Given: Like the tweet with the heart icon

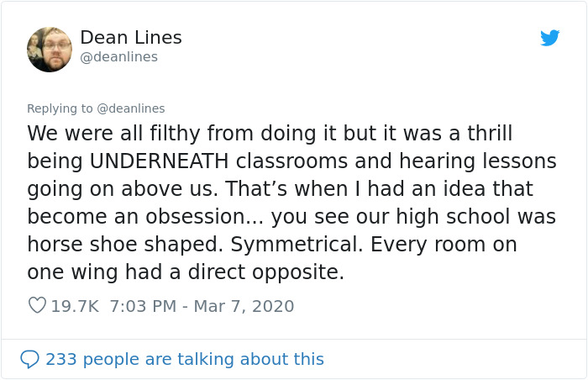Looking at the screenshot, I should pos(37,306).
